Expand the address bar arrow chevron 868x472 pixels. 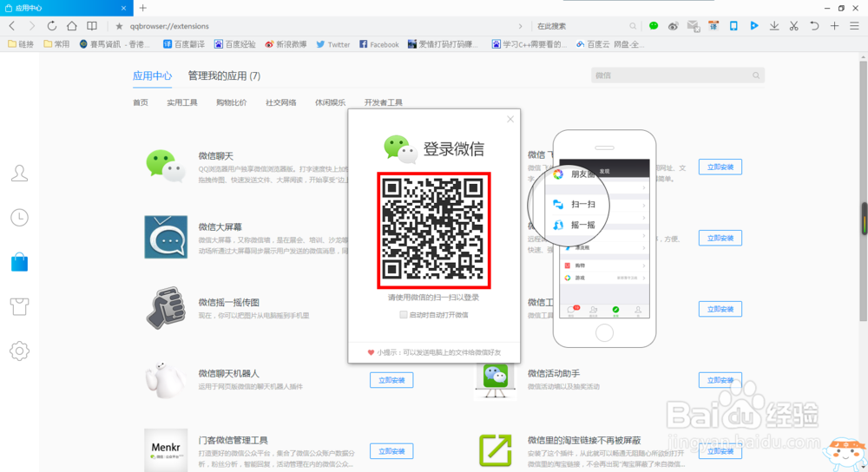coord(520,26)
